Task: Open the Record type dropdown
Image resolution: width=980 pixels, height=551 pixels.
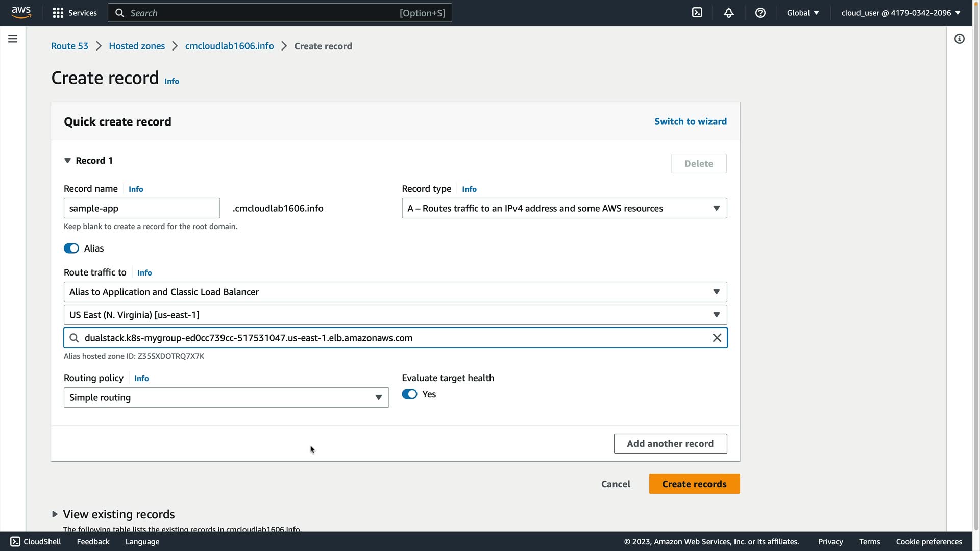Action: pyautogui.click(x=564, y=208)
